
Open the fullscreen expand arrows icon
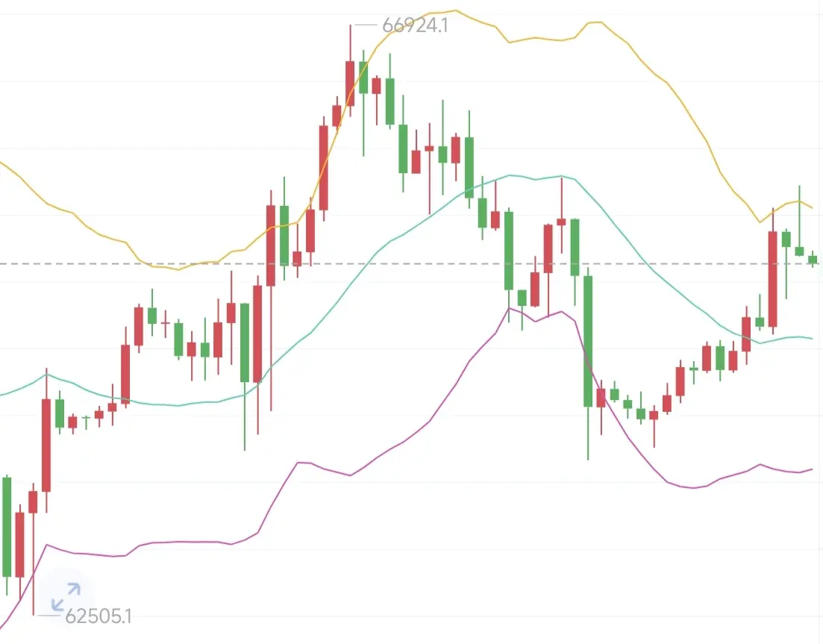pos(66,597)
